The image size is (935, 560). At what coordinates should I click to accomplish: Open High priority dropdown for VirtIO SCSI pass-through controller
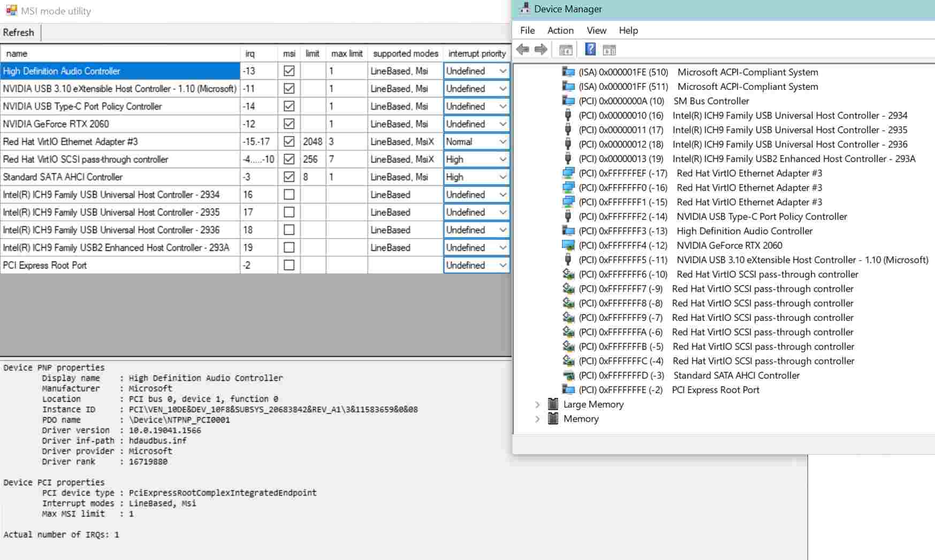tap(476, 159)
